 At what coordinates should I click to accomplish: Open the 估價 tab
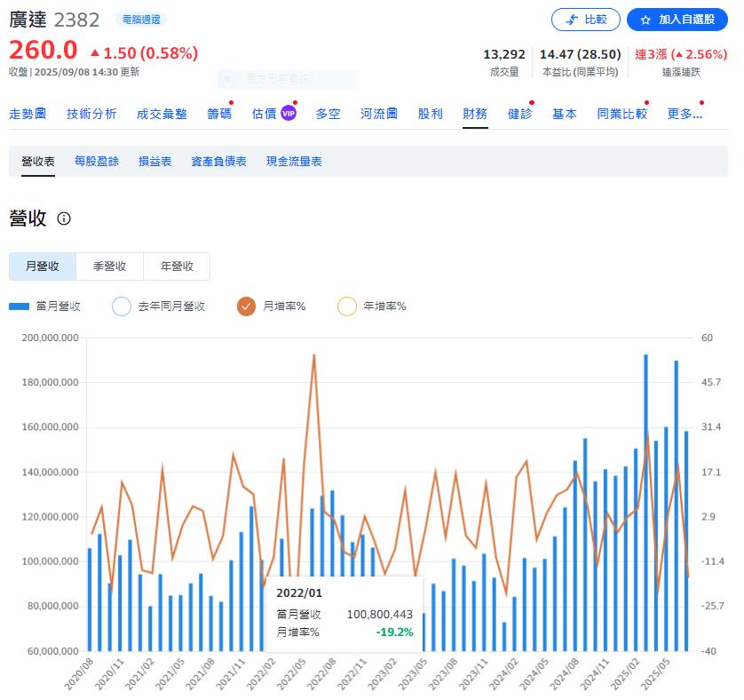click(265, 114)
